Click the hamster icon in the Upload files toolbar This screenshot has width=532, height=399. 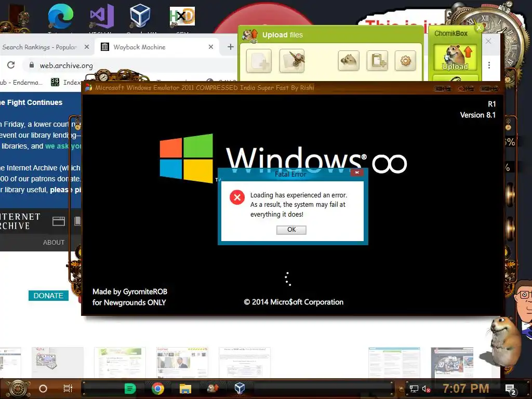tap(349, 61)
